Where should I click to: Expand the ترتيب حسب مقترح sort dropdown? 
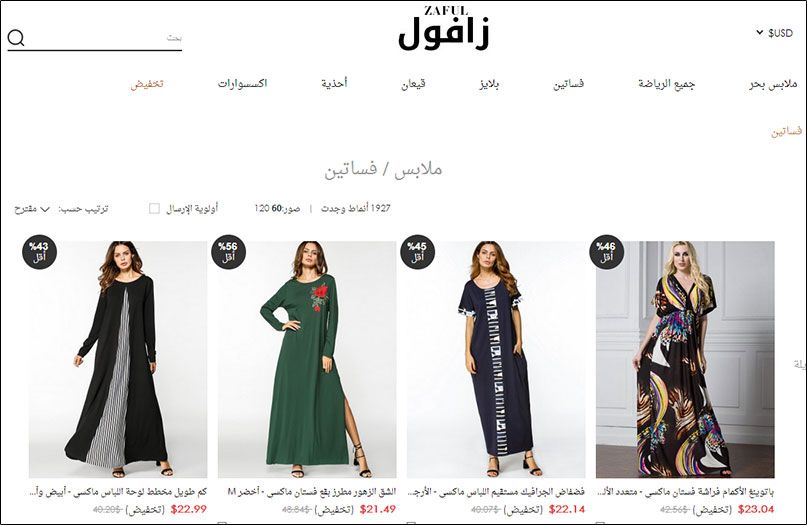(32, 209)
